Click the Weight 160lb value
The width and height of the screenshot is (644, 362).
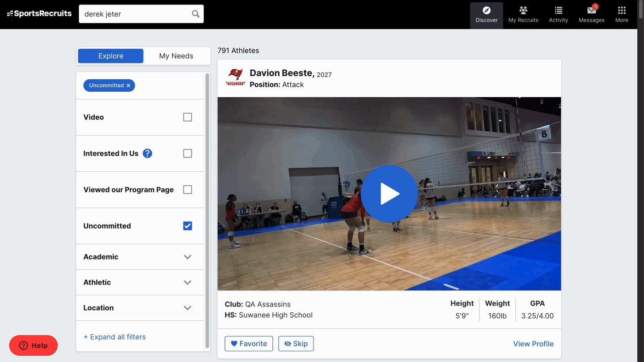497,316
